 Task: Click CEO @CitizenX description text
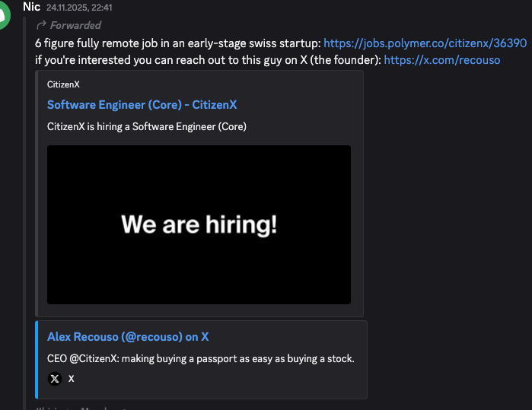200,359
